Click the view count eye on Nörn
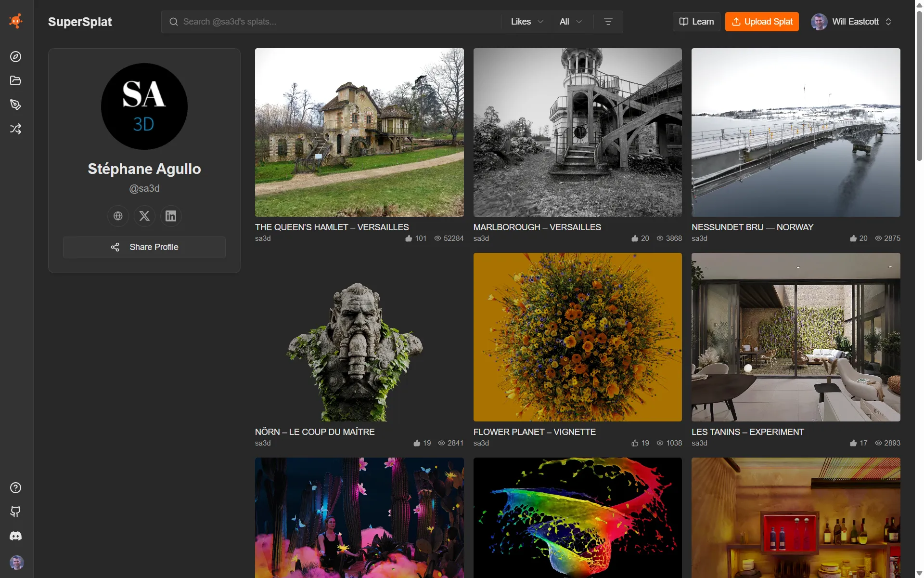The height and width of the screenshot is (578, 924). point(441,443)
